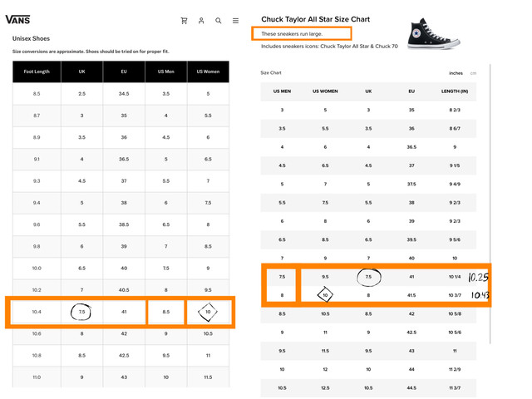This screenshot has width=532, height=399.
Task: Click the US MEN header in Converse chart
Action: point(282,91)
